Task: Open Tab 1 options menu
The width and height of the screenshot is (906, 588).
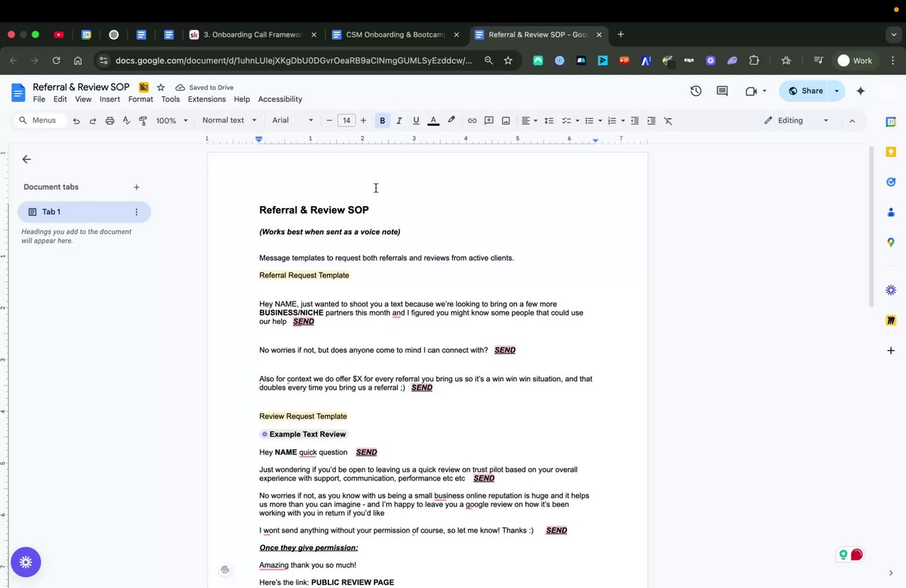Action: 137,212
